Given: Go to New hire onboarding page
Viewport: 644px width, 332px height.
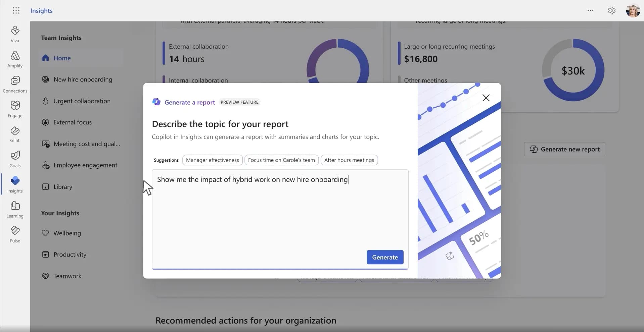Looking at the screenshot, I should 83,79.
